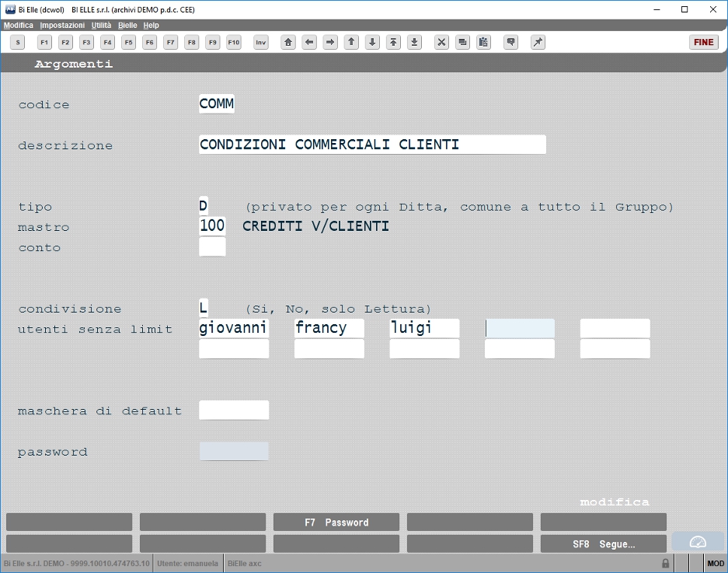Click the MOD indicator in status bar
Image resolution: width=728 pixels, height=573 pixels.
[716, 563]
